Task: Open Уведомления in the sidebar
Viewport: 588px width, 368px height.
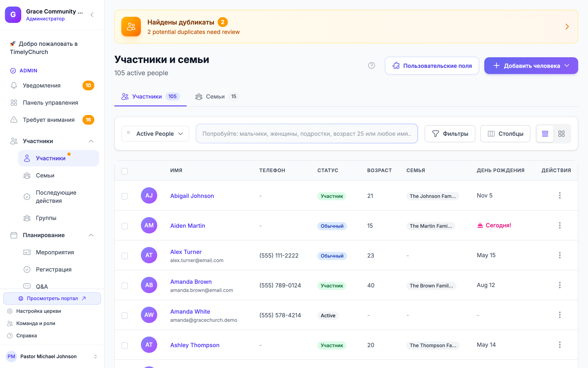Action: (x=52, y=85)
